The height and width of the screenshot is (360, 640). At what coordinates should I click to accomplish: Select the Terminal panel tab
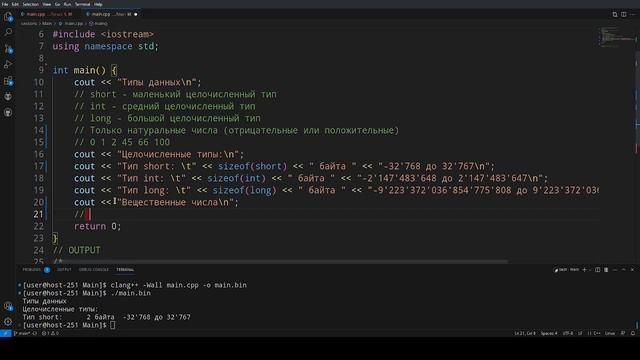point(125,270)
